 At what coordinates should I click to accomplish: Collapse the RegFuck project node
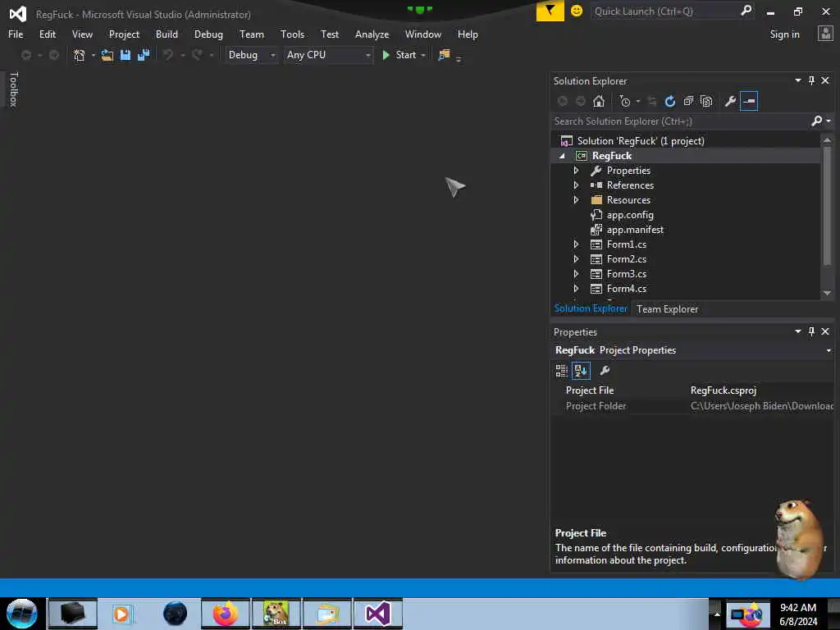coord(562,156)
